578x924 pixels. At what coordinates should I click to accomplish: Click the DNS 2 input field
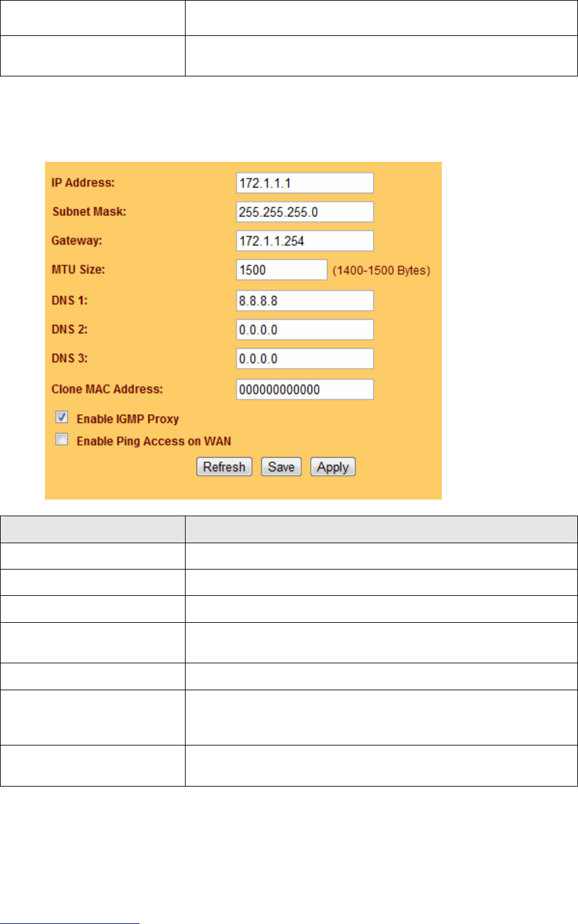tap(305, 329)
